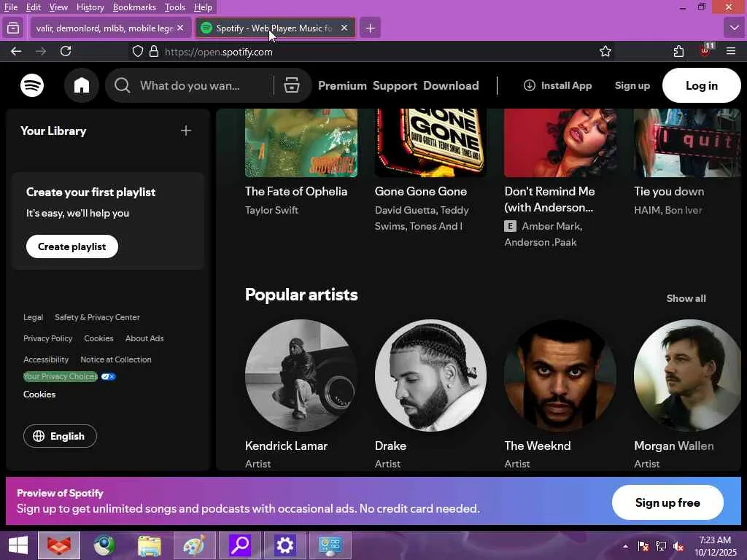The image size is (747, 560).
Task: Open the Drake artist photo
Action: pyautogui.click(x=430, y=376)
